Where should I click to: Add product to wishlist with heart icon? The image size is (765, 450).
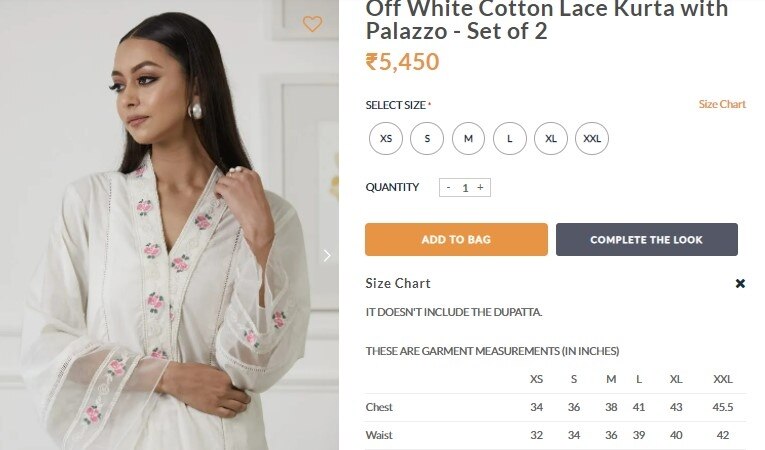click(312, 23)
